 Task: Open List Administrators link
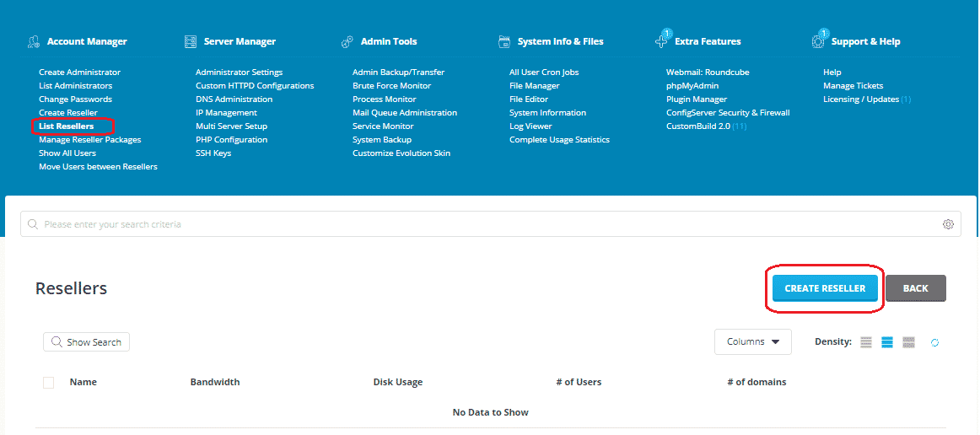[x=76, y=86]
